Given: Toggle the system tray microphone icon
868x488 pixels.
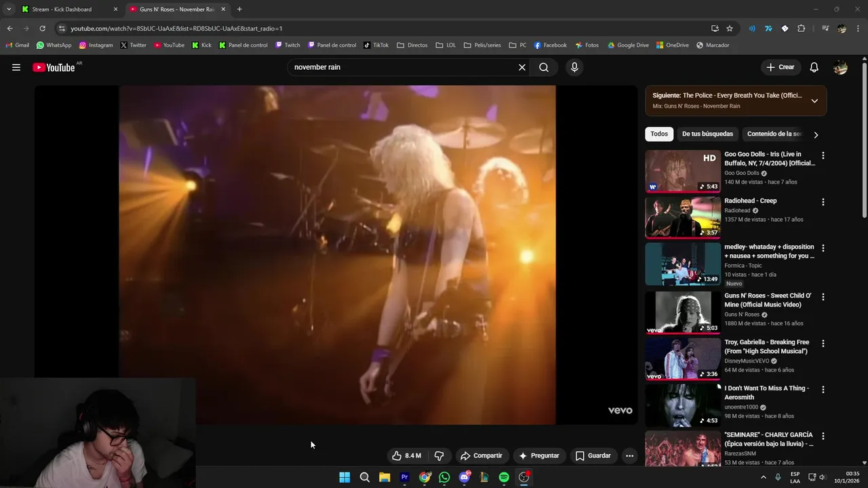Looking at the screenshot, I should click(778, 477).
